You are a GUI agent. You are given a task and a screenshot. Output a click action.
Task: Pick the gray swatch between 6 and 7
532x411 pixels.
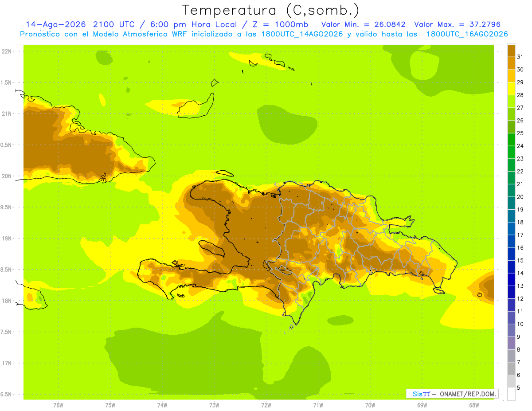click(x=511, y=368)
